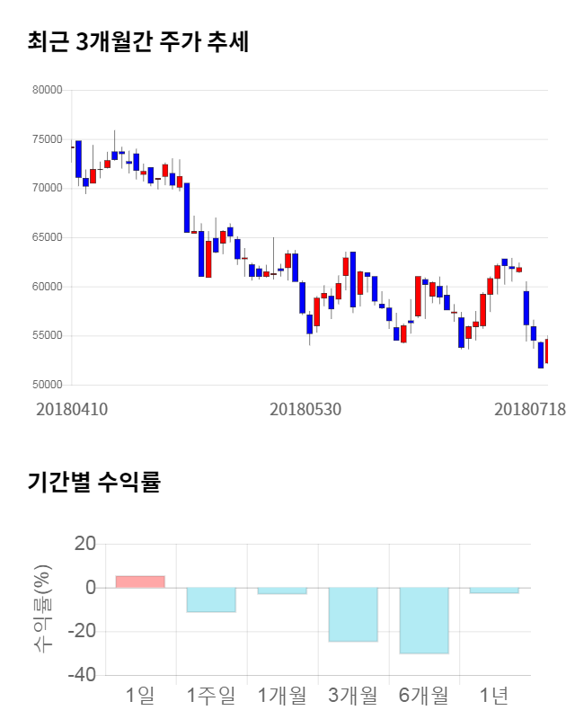This screenshot has width=575, height=728.
Task: Select the small 1개월 return bar
Action: pyautogui.click(x=281, y=590)
